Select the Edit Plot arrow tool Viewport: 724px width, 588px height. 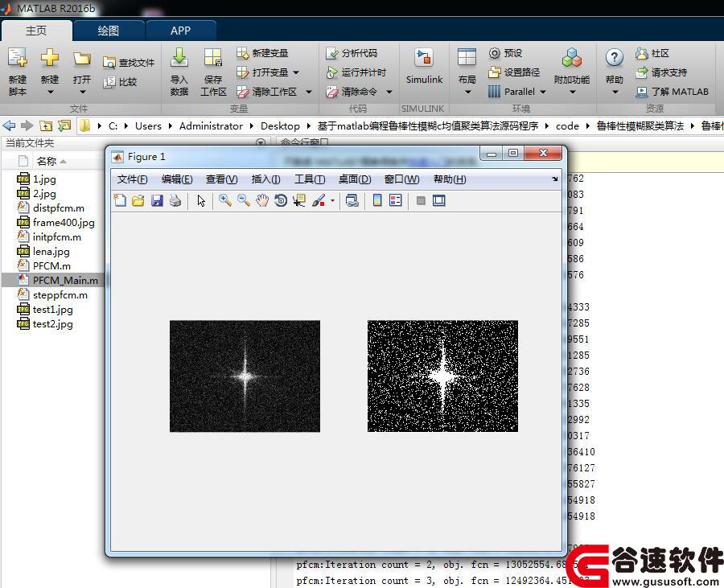point(201,201)
